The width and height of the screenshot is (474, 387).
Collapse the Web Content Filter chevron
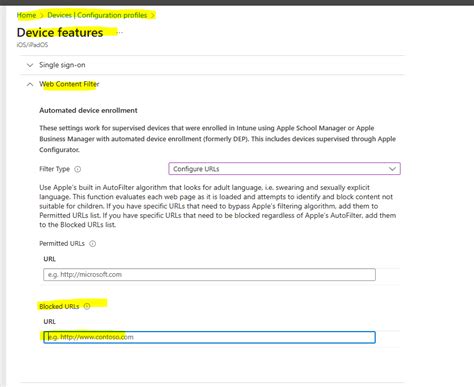(x=30, y=84)
